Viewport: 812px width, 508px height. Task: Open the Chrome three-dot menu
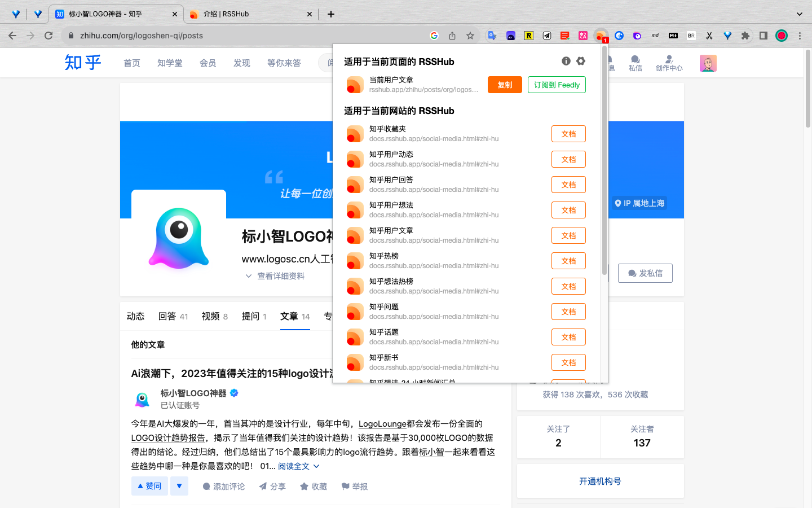tap(800, 36)
